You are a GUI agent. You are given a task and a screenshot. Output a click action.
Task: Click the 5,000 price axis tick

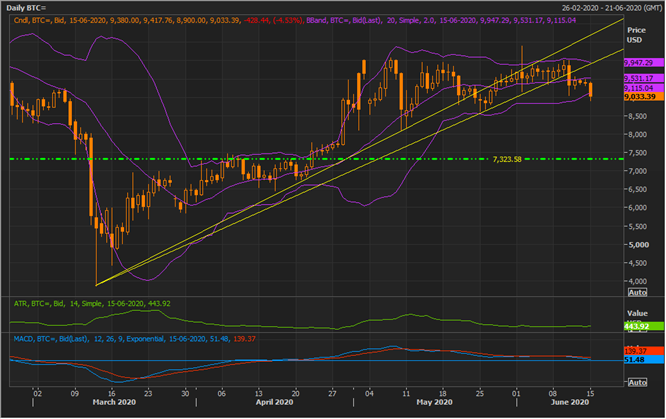[639, 245]
